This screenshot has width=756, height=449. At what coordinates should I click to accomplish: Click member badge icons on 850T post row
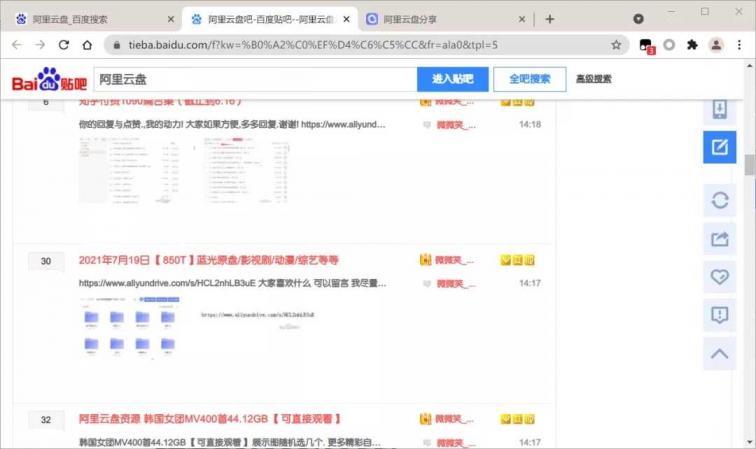(x=517, y=260)
